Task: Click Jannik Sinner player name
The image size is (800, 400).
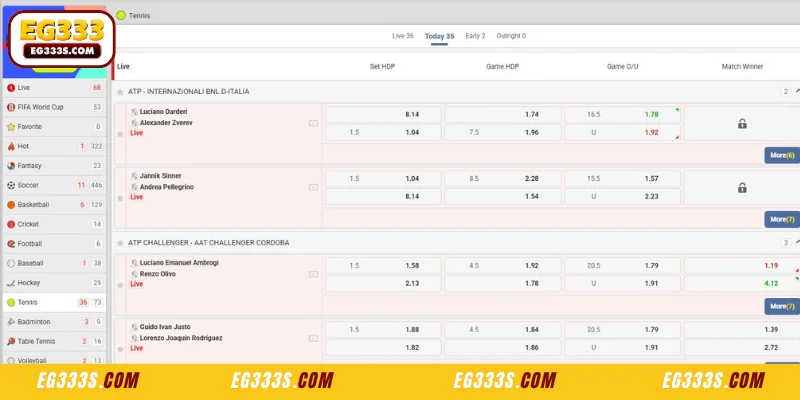Action: pos(160,176)
